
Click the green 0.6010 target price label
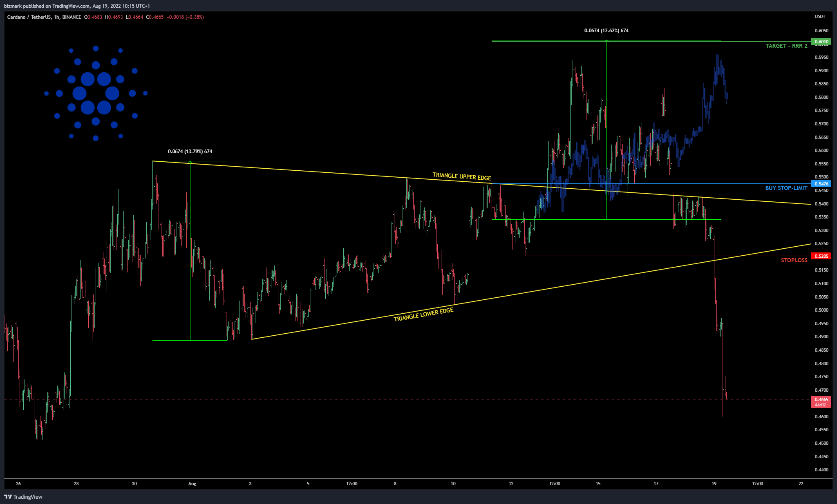click(x=821, y=42)
